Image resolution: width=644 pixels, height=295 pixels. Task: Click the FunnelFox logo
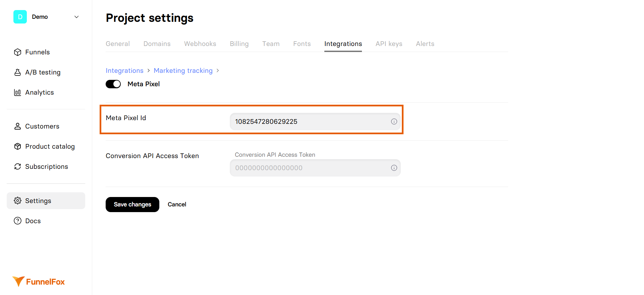39,282
